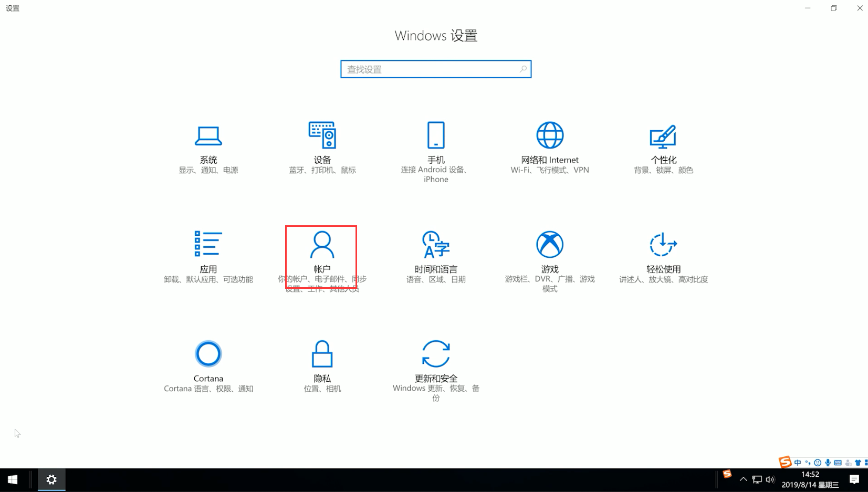Click 讲述人、放大镜、高对比度 description
868x492 pixels.
pyautogui.click(x=663, y=279)
